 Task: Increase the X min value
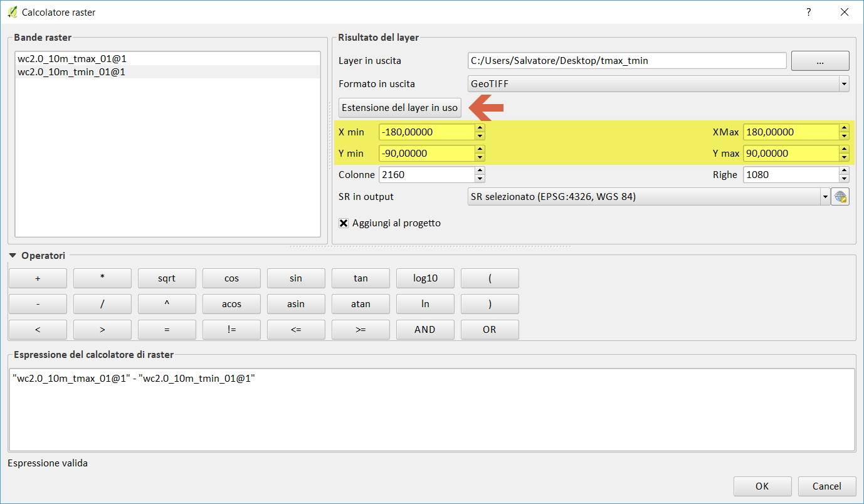tap(480, 129)
